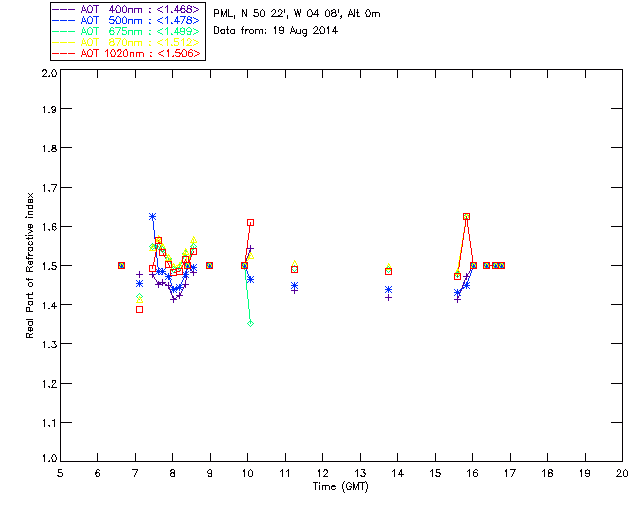Viewport: 640px width, 512px height.
Task: Click the x-axis tick label '10'
Action: coord(247,473)
